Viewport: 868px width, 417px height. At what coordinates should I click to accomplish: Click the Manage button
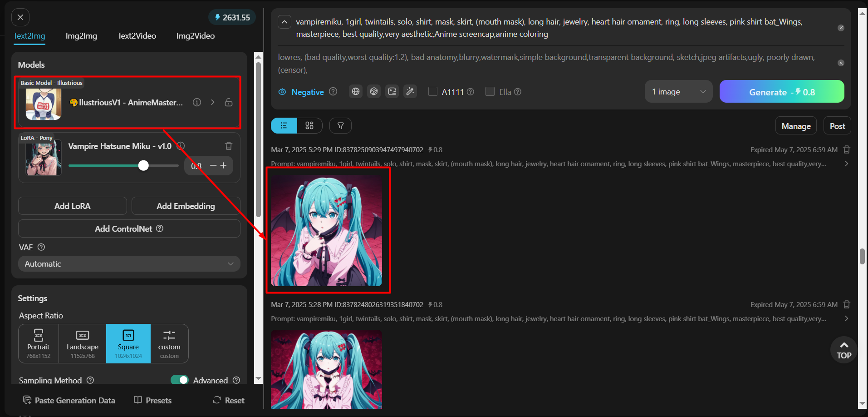pos(796,126)
